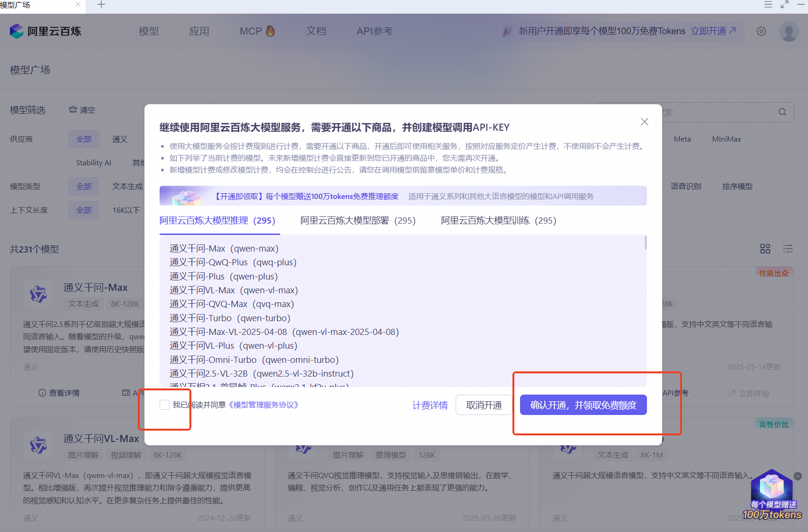The height and width of the screenshot is (532, 808).
Task: Open the settings gear icon
Action: coord(761,31)
